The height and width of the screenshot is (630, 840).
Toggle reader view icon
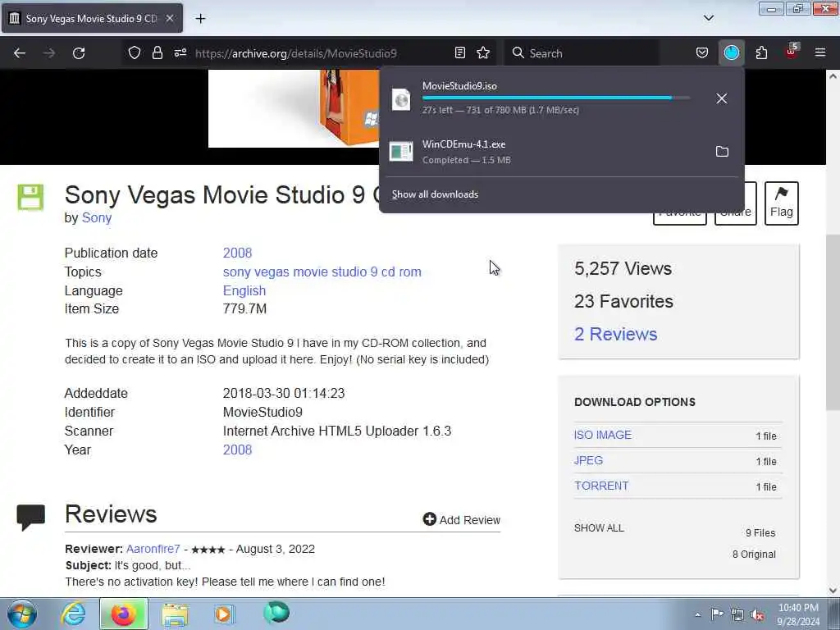[x=459, y=52]
